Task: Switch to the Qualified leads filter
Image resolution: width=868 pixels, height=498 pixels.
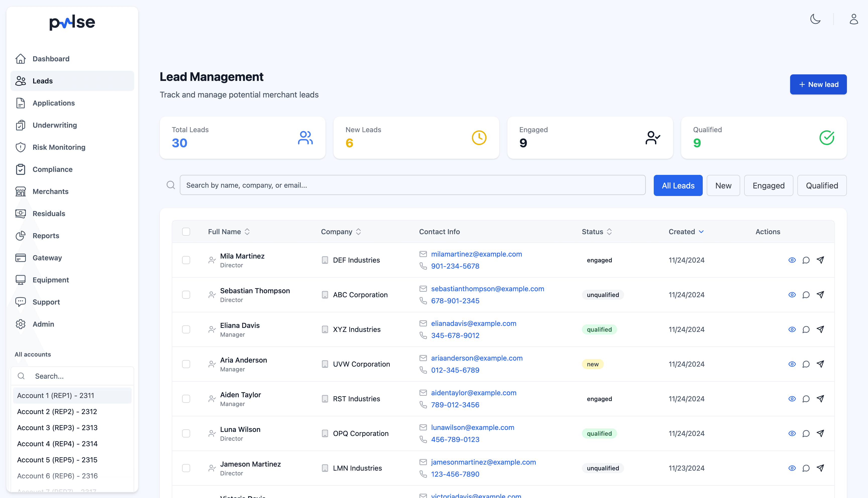Action: (x=822, y=185)
